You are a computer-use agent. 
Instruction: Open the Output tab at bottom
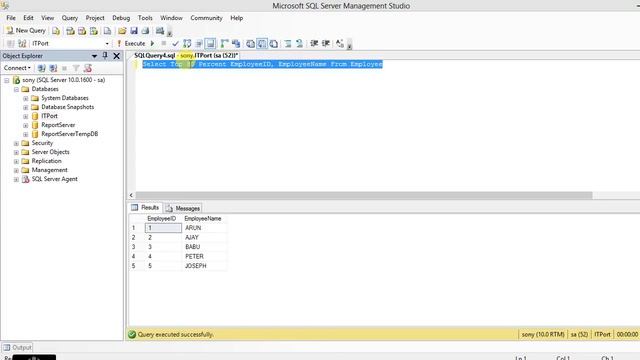click(x=18, y=347)
